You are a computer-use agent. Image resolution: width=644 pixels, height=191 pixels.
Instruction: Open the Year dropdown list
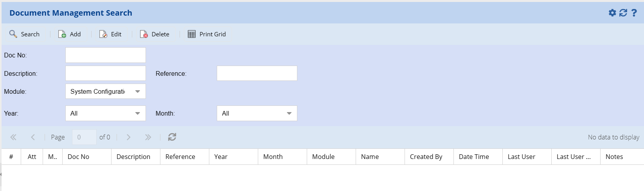(x=137, y=113)
